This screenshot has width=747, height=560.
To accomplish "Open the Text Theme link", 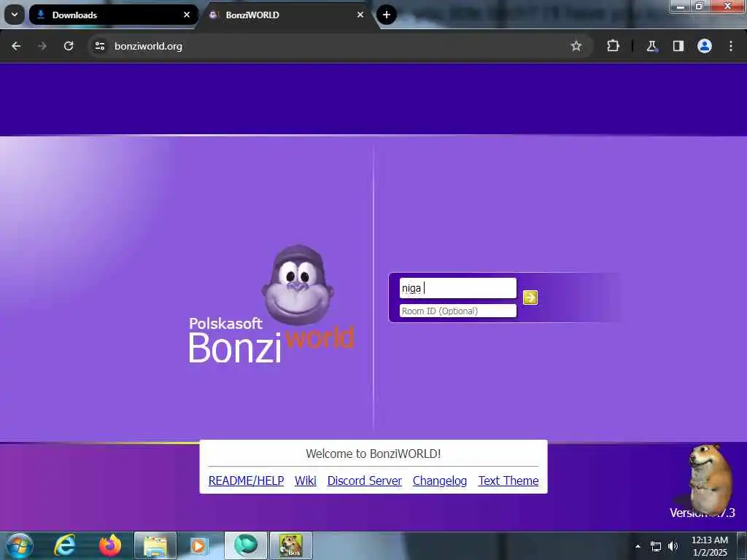I will pyautogui.click(x=508, y=481).
